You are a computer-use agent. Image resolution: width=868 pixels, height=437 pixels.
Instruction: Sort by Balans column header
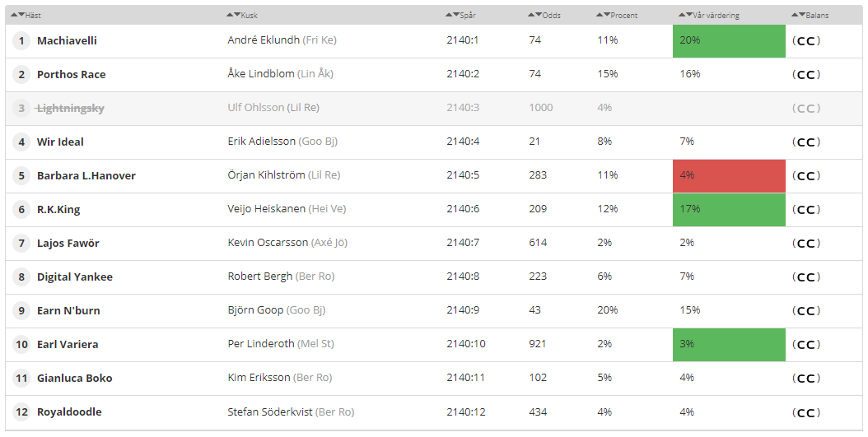click(810, 16)
